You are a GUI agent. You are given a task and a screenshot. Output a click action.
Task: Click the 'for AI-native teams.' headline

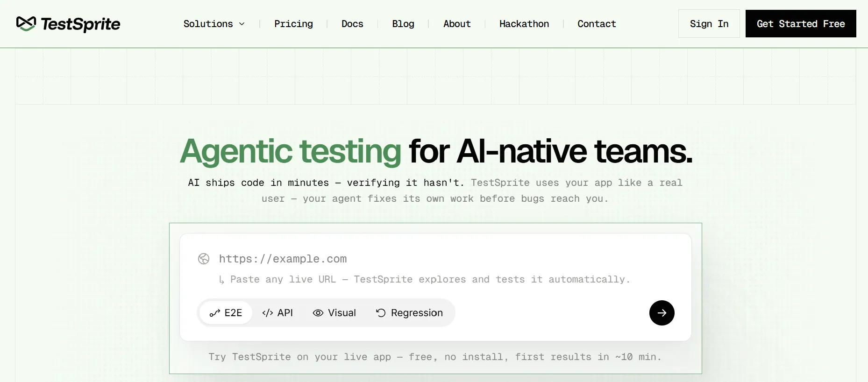tap(550, 151)
